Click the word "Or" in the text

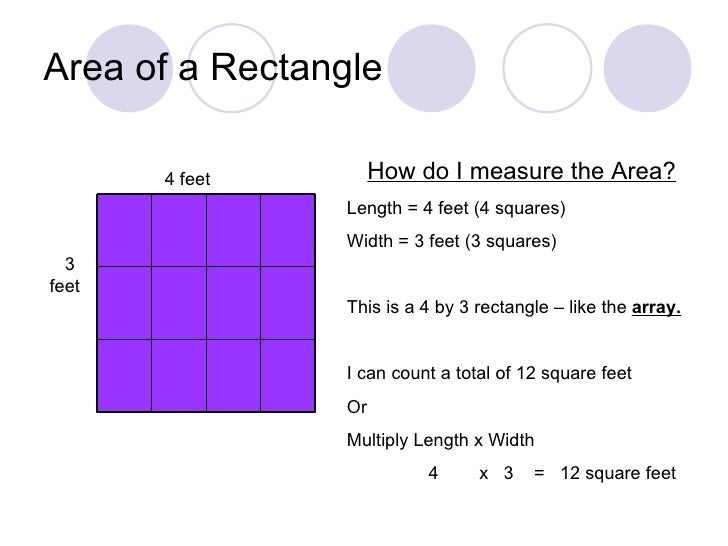(356, 407)
